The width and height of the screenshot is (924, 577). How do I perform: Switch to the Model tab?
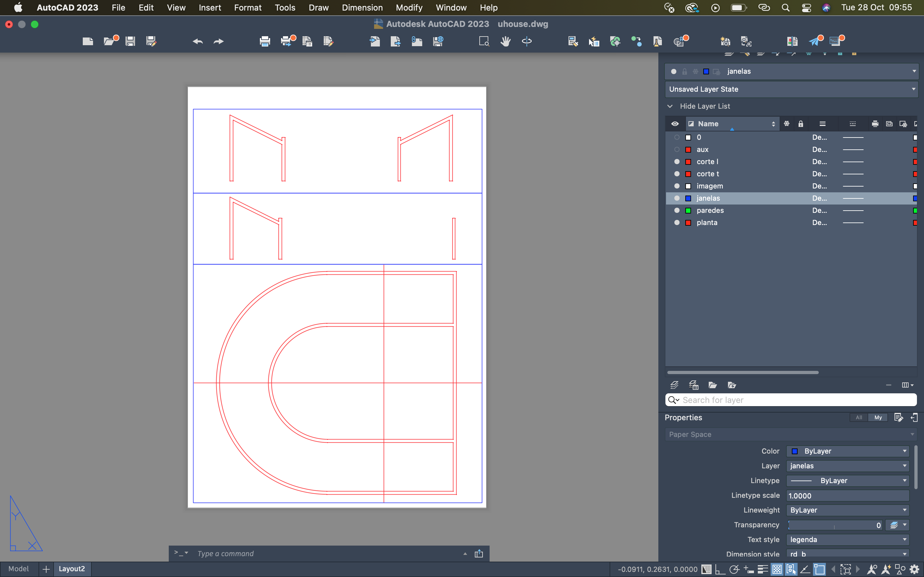[x=18, y=569]
